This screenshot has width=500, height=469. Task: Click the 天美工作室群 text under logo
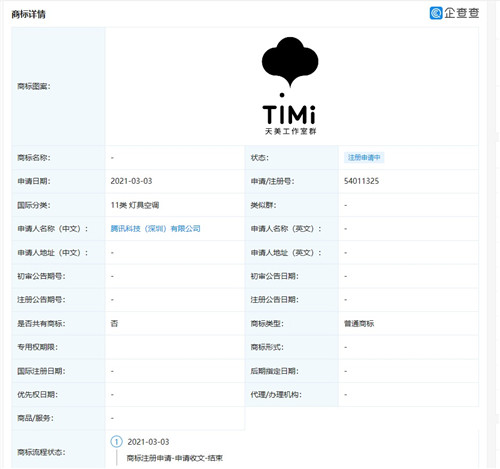point(290,131)
